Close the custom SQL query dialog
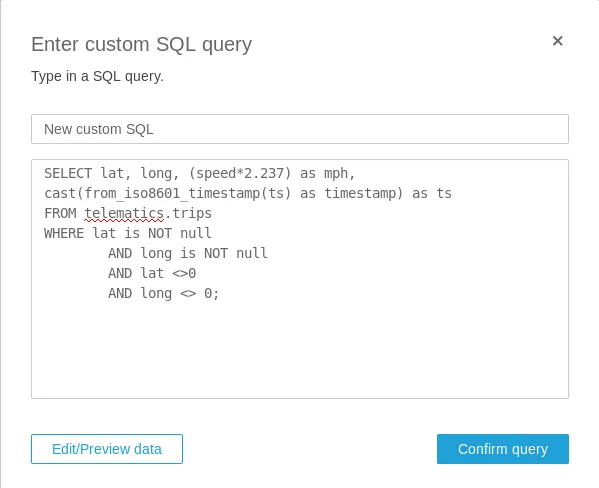599x488 pixels. [557, 41]
